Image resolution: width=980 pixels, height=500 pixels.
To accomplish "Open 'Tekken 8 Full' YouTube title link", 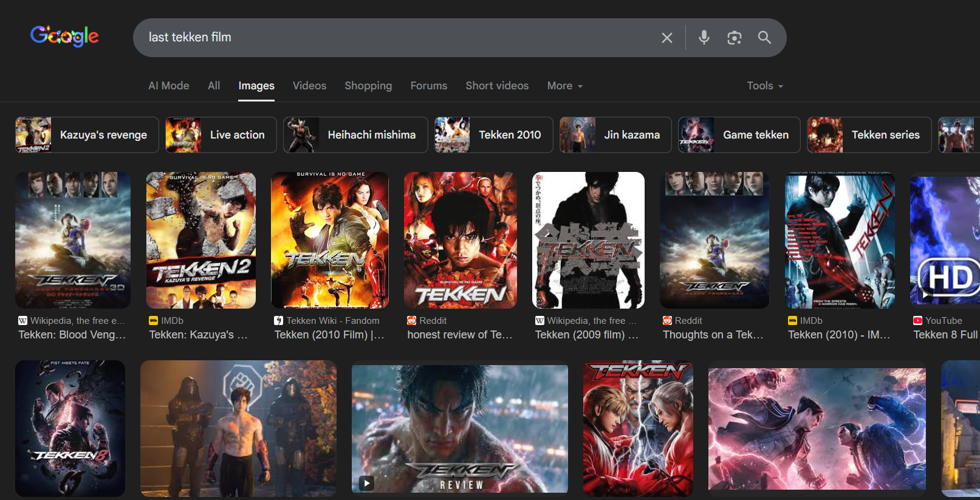I will pyautogui.click(x=945, y=335).
